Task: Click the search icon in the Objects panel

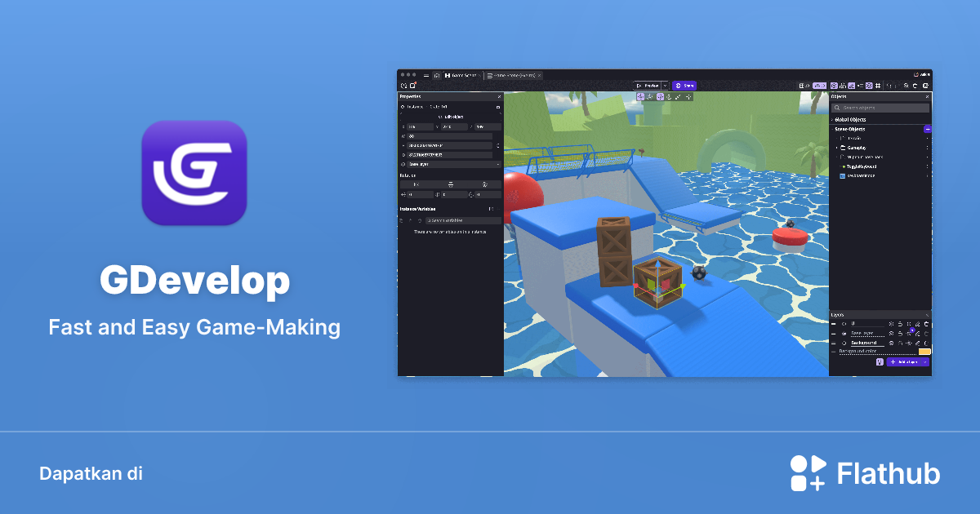Action: click(837, 108)
